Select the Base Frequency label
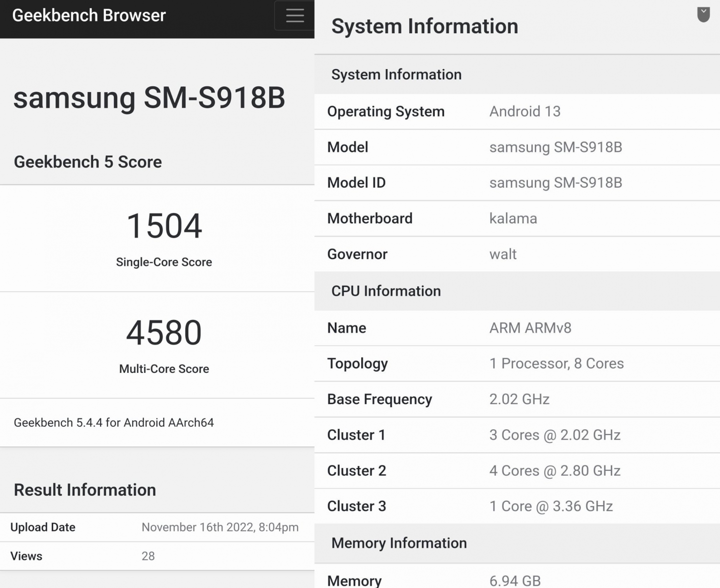720x588 pixels. coord(380,400)
